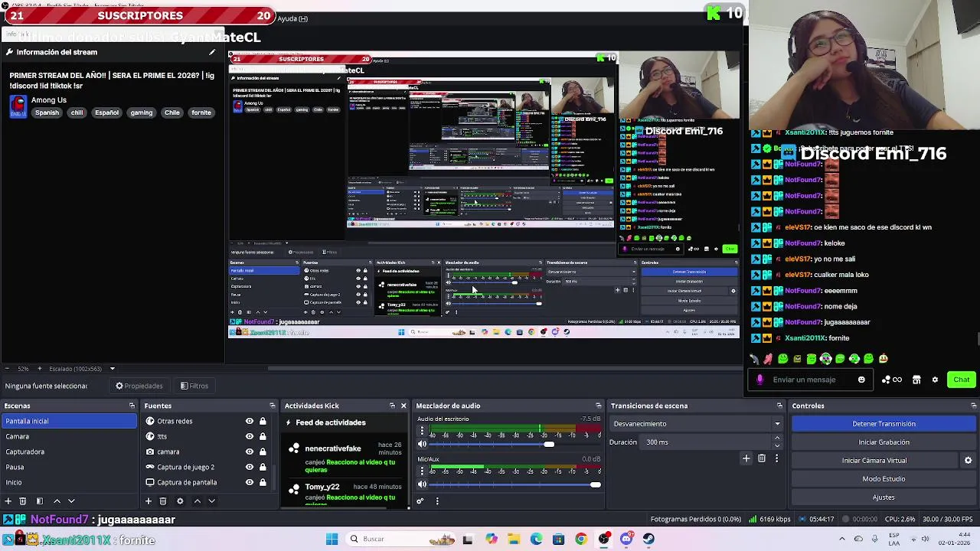Unlock the !tts source lock

pos(263,436)
